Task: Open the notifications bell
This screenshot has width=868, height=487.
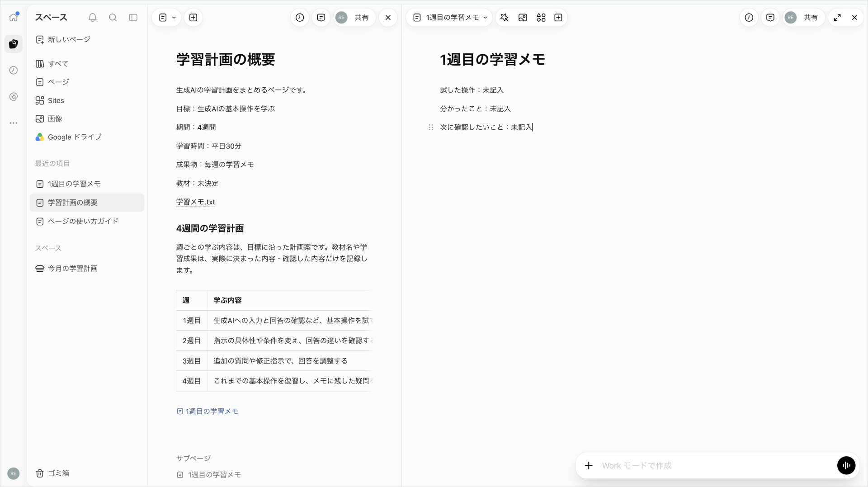Action: [x=93, y=18]
